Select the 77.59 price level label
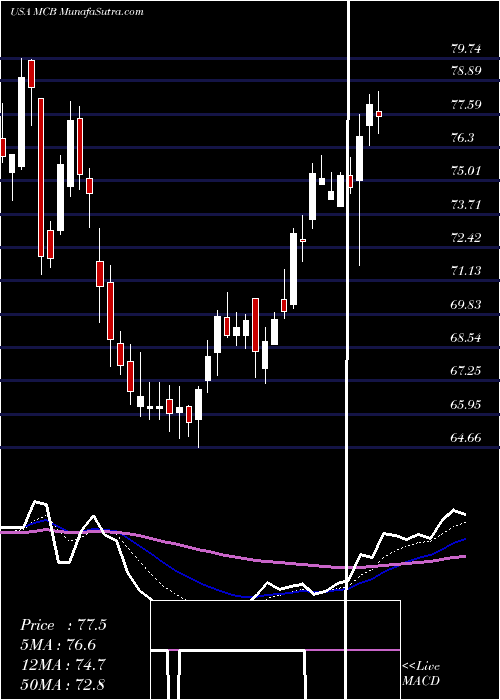 coord(466,105)
